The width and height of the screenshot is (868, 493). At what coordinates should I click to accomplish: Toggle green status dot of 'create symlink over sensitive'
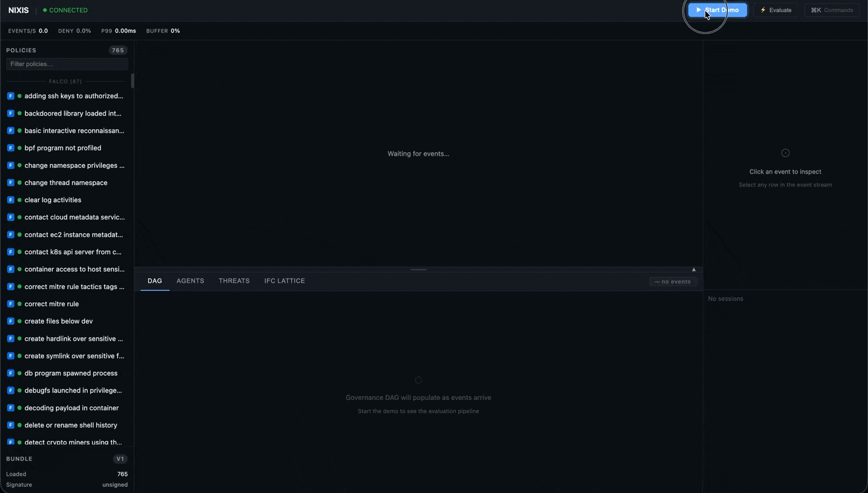tap(20, 356)
